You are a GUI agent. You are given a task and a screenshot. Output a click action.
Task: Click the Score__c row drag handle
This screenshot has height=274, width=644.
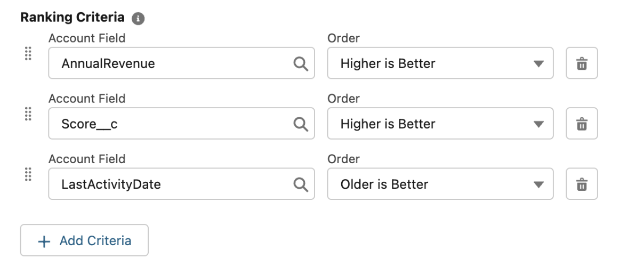[28, 114]
